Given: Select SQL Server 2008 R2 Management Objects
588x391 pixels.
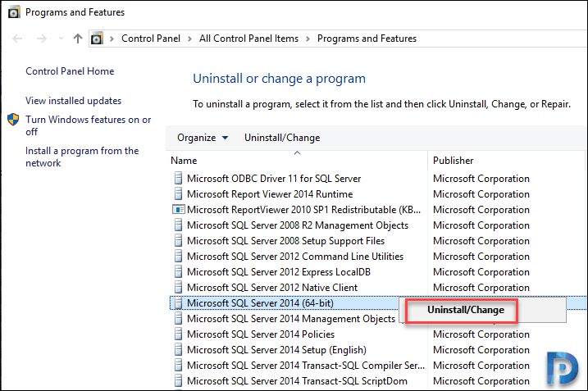Looking at the screenshot, I should [x=298, y=225].
